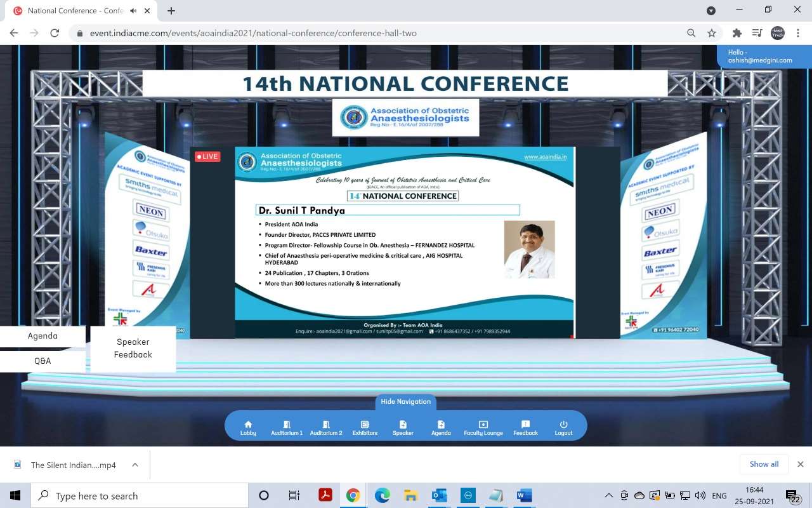The height and width of the screenshot is (508, 812).
Task: Open the notification center icon
Action: pyautogui.click(x=793, y=495)
